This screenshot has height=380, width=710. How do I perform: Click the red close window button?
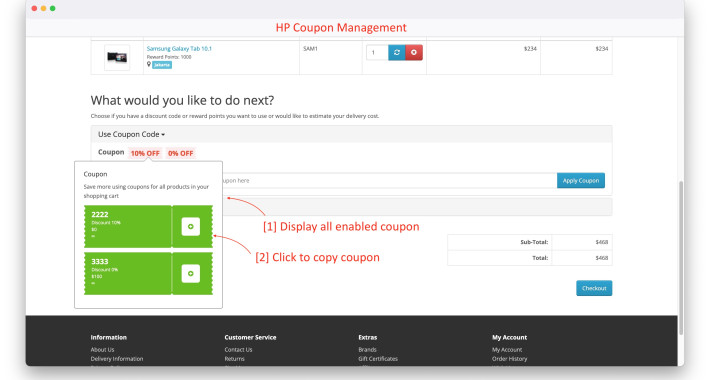34,8
